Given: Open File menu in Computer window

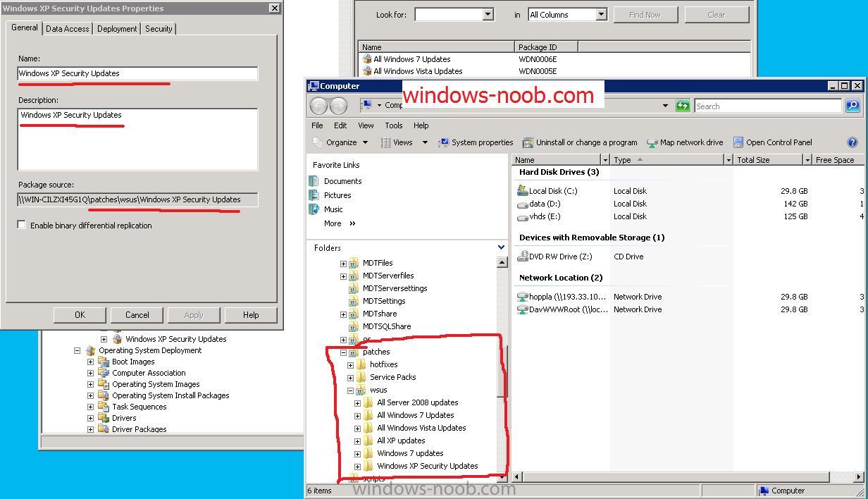Looking at the screenshot, I should (x=318, y=125).
